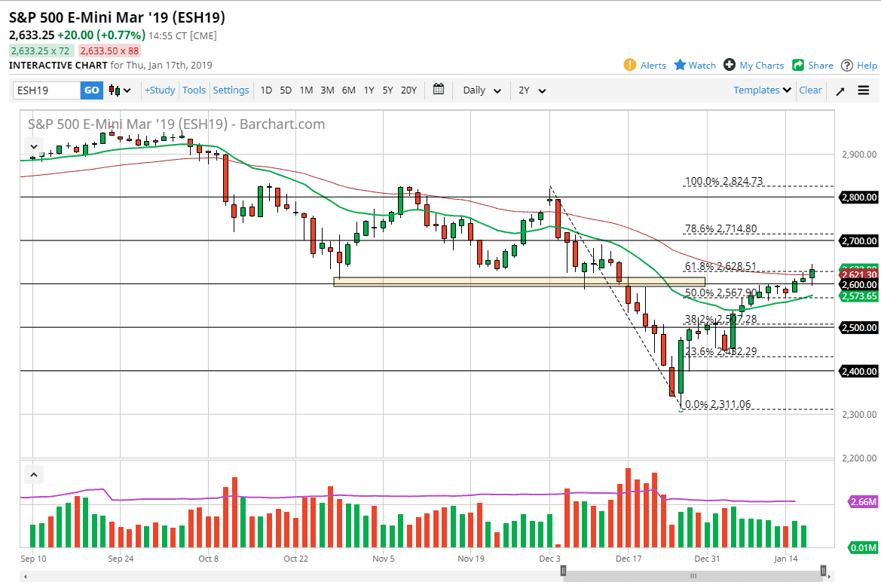The width and height of the screenshot is (881, 588).
Task: Open the Templates dropdown
Action: click(x=761, y=90)
